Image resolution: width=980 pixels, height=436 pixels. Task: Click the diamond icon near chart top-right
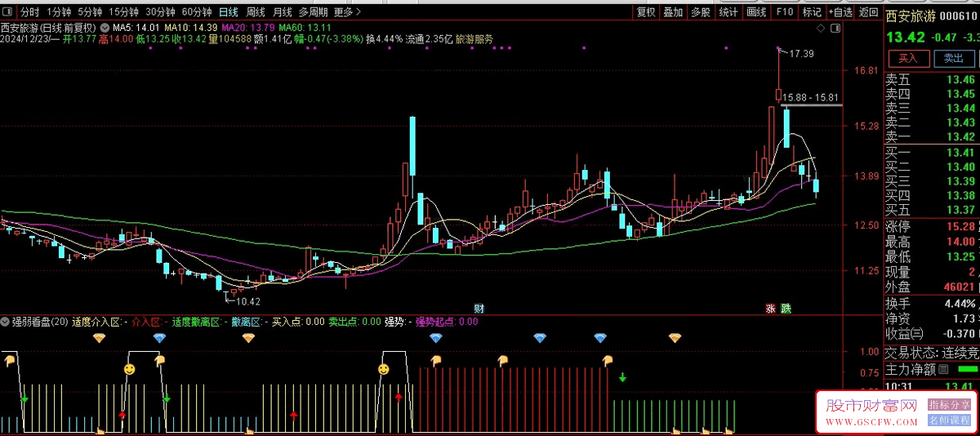(x=821, y=28)
